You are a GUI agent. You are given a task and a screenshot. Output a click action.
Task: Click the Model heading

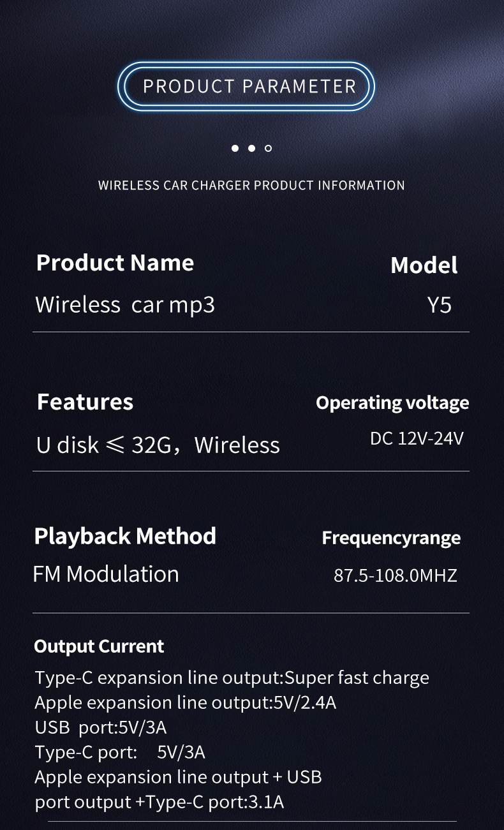click(424, 265)
